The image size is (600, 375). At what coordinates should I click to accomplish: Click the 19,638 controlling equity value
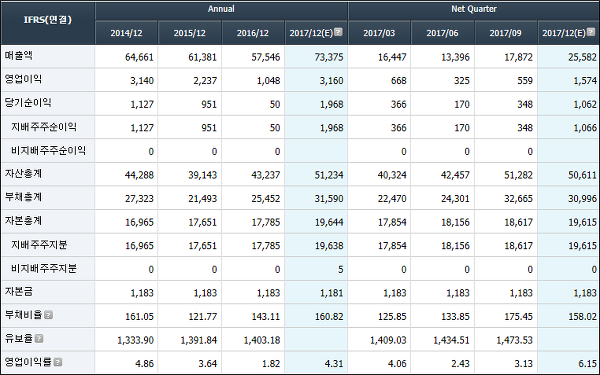pyautogui.click(x=329, y=246)
